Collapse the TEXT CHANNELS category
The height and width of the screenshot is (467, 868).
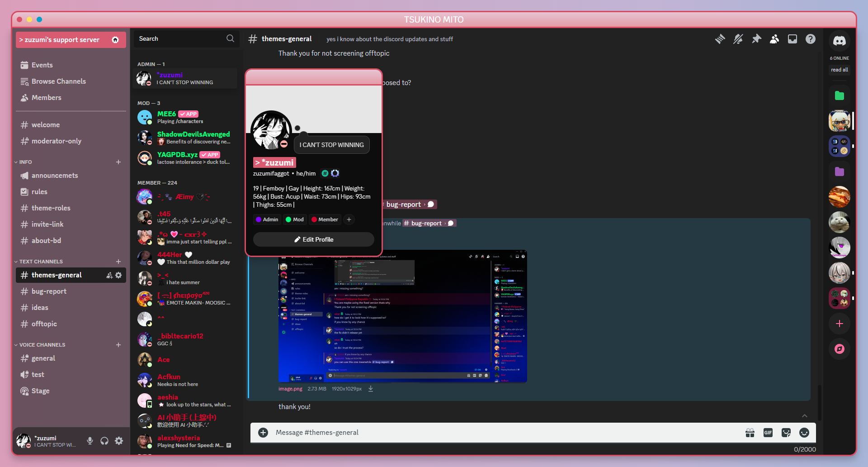tap(41, 262)
